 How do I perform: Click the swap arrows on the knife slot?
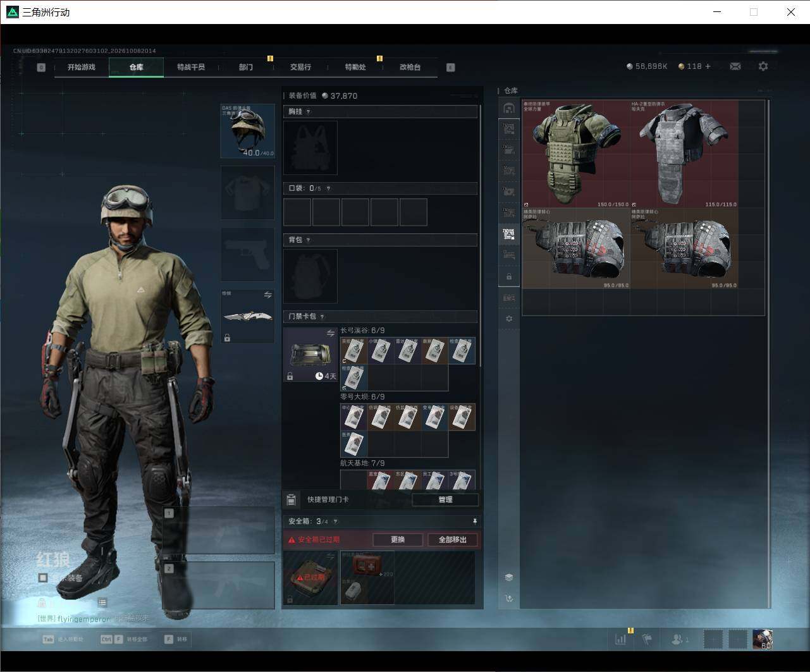(267, 295)
